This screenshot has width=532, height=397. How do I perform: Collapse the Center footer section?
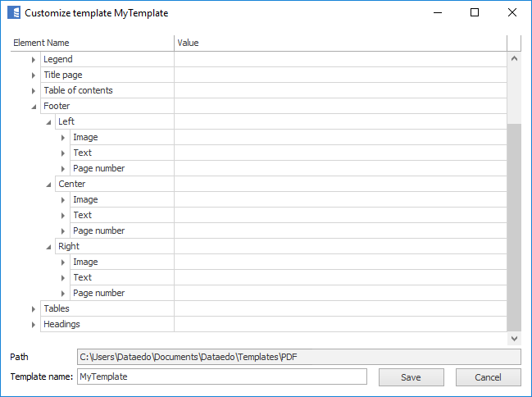[x=48, y=185]
